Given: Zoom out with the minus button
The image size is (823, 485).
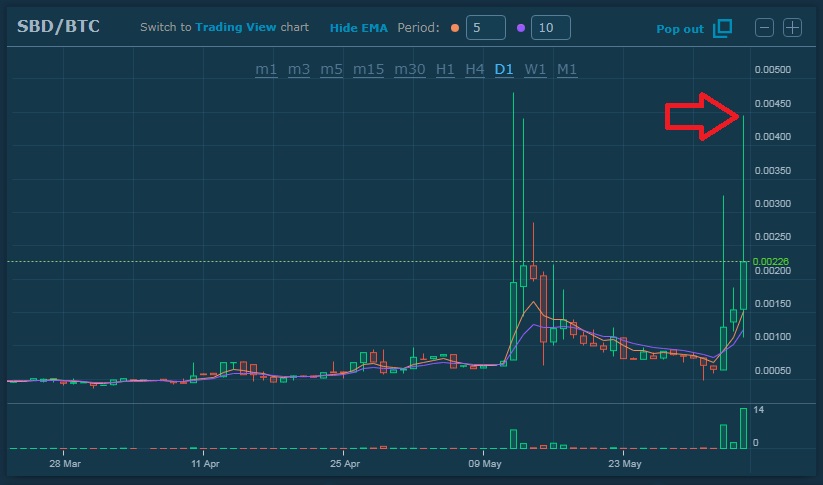Looking at the screenshot, I should click(764, 27).
